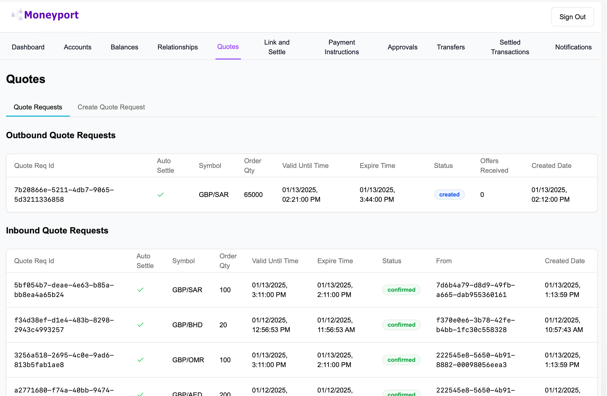Viewport: 607px width, 396px height.
Task: Click Inbound Quote Requests heading
Action: pyautogui.click(x=57, y=230)
